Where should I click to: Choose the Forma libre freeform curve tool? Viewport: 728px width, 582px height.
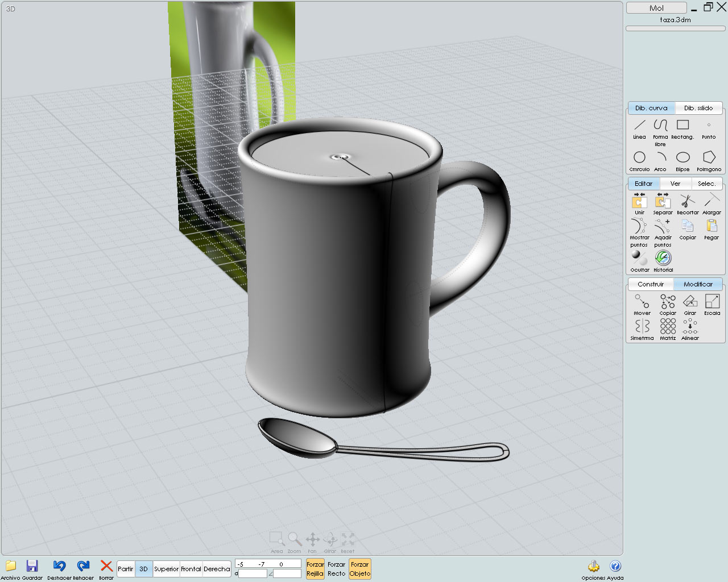point(660,132)
